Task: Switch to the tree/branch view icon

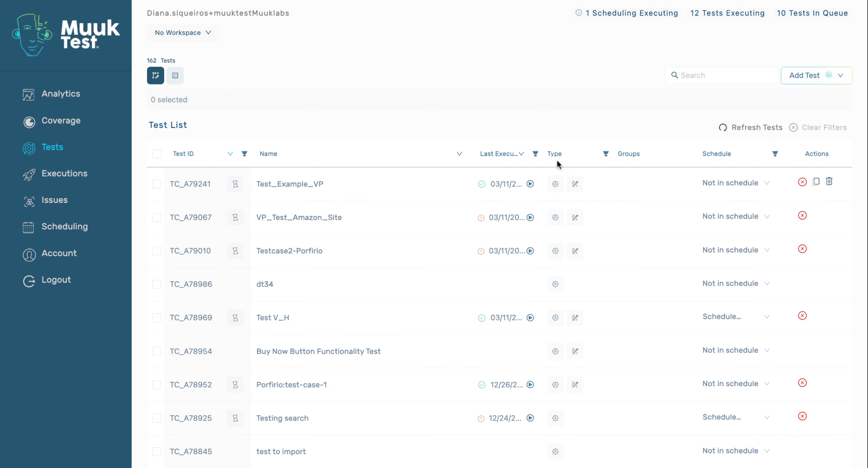Action: (156, 75)
